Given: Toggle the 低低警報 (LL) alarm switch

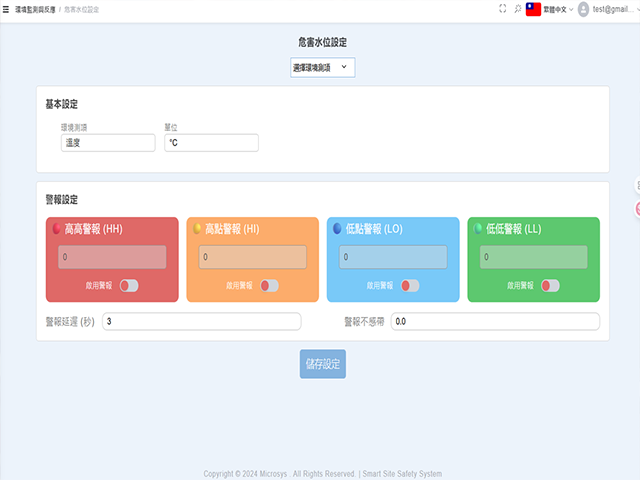Looking at the screenshot, I should tap(550, 285).
